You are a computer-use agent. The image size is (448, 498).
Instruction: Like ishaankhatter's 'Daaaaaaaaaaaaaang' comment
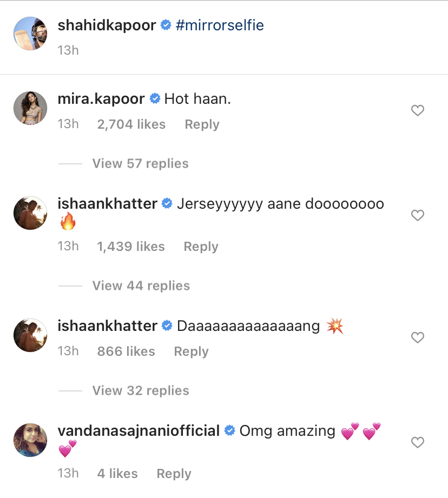point(417,337)
